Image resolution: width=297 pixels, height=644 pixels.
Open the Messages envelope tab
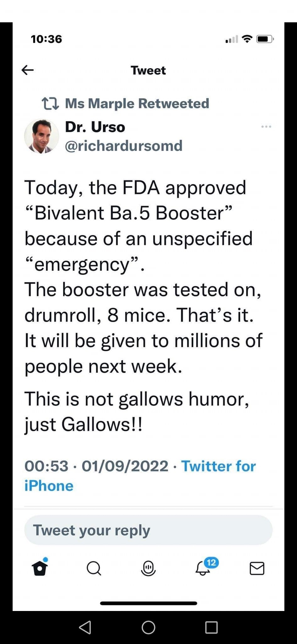point(257,568)
